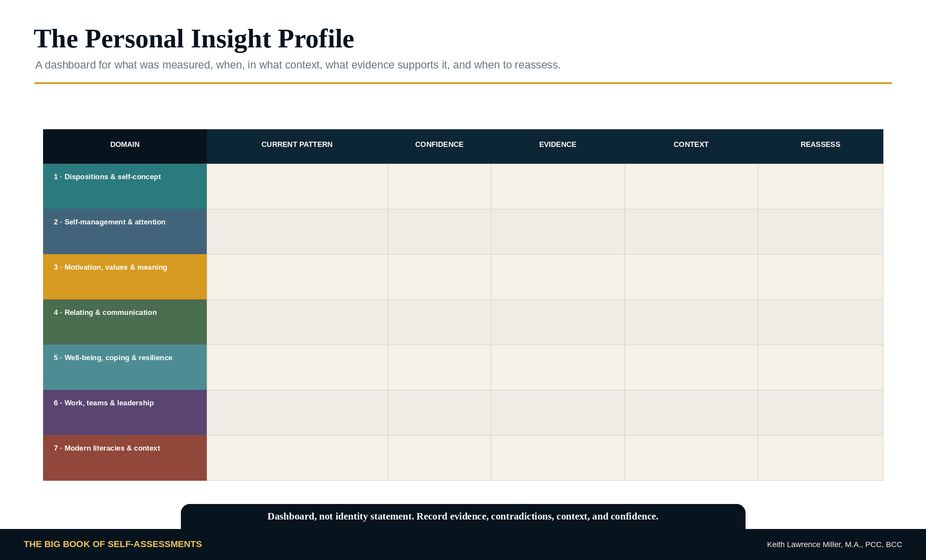Select the CONFIDENCE column header

click(439, 146)
